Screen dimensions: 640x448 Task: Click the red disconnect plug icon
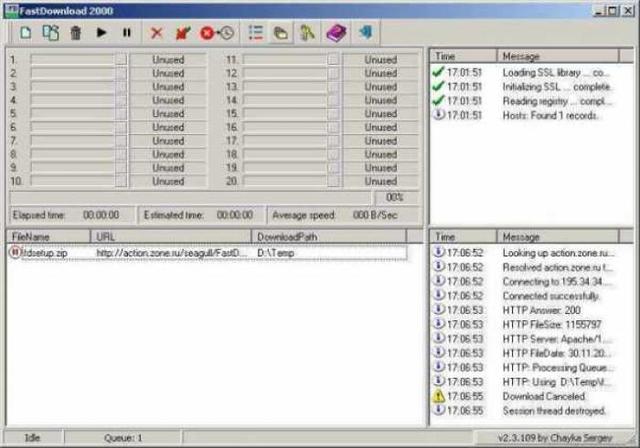(182, 33)
